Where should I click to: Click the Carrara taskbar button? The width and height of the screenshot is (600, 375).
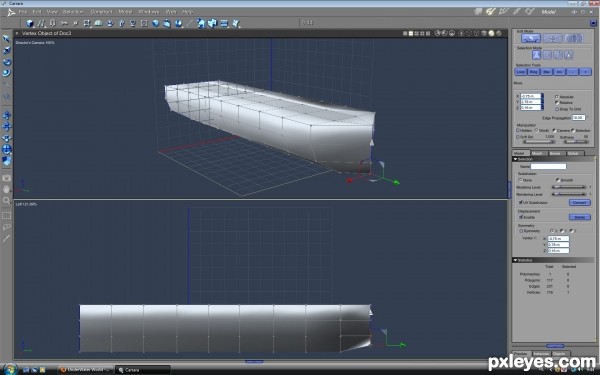point(143,370)
